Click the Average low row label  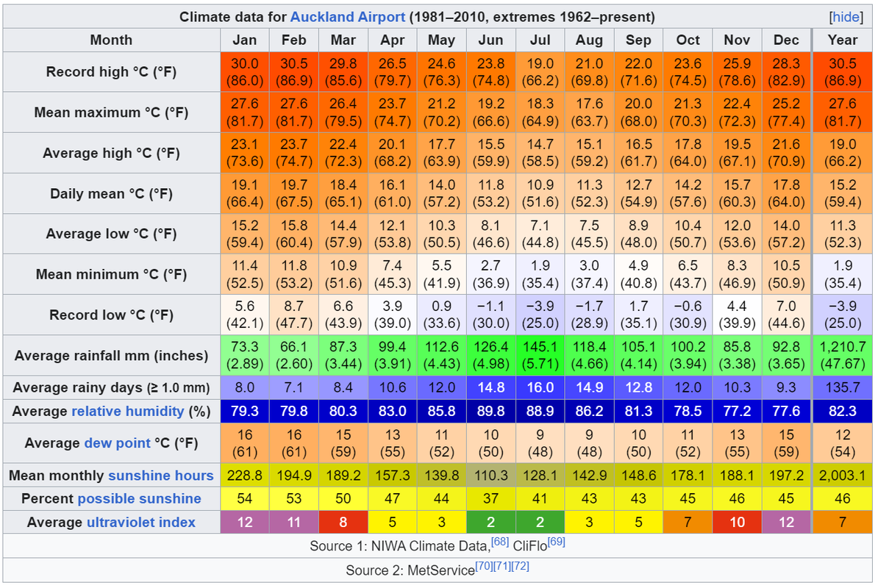112,234
